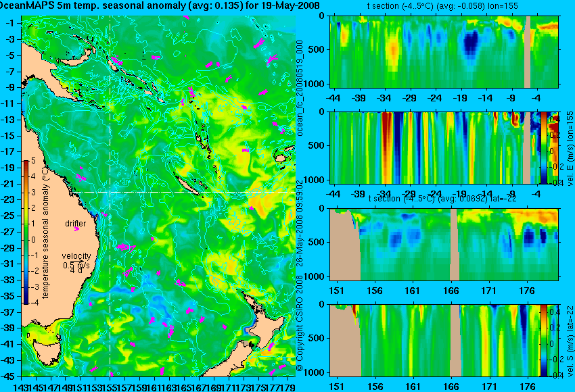Click the 'velocity' legend label
Image resolution: width=575 pixels, height=392 pixels.
tap(76, 255)
